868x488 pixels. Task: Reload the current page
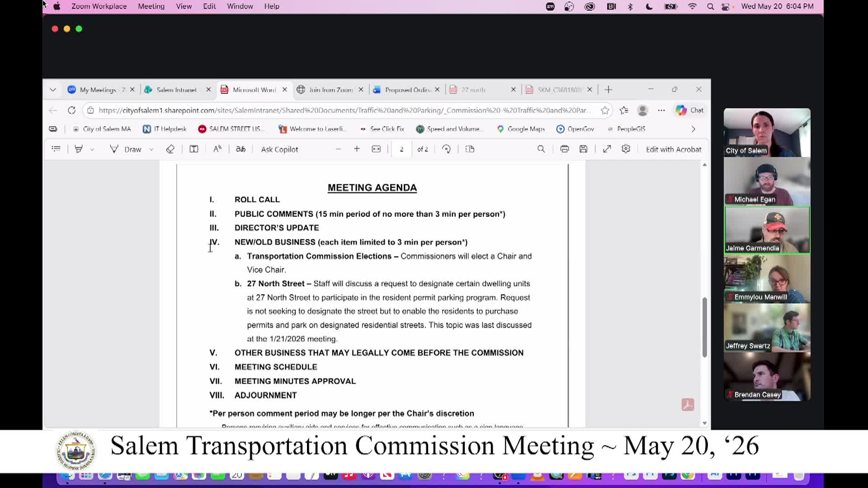tap(71, 110)
